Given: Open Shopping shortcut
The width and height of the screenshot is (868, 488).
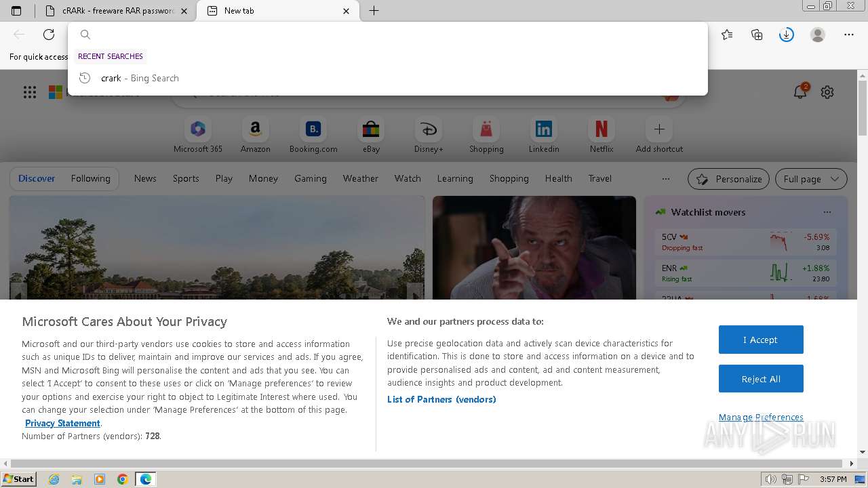Looking at the screenshot, I should click(x=486, y=136).
